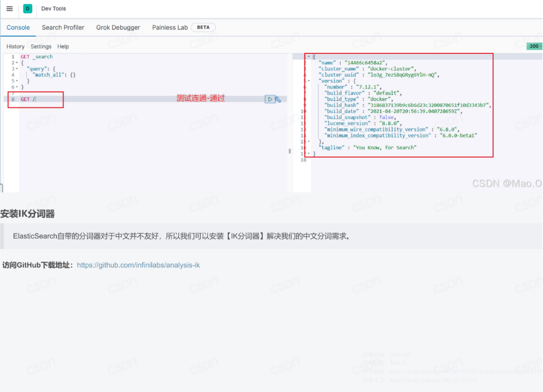Viewport: 543px width, 392px height.
Task: Click the ElasticSearch自带的分词器 quote text
Action: 183,236
